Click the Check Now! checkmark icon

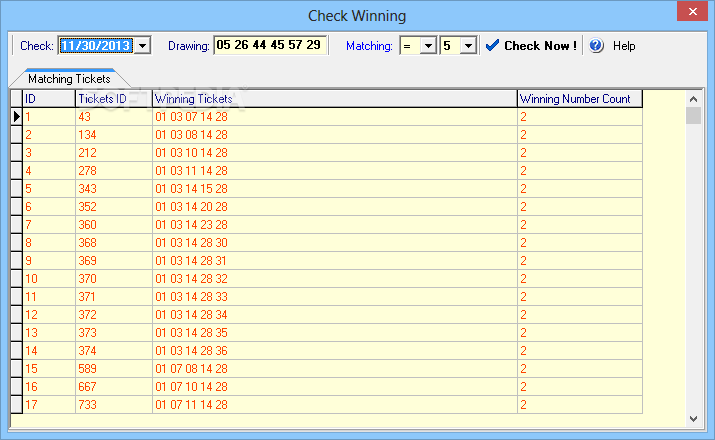click(x=492, y=45)
